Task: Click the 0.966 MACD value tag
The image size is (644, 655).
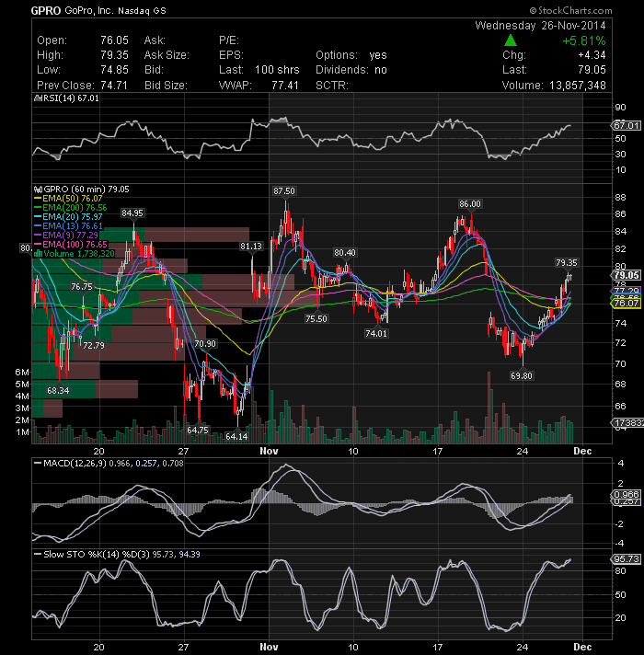Action: point(627,495)
